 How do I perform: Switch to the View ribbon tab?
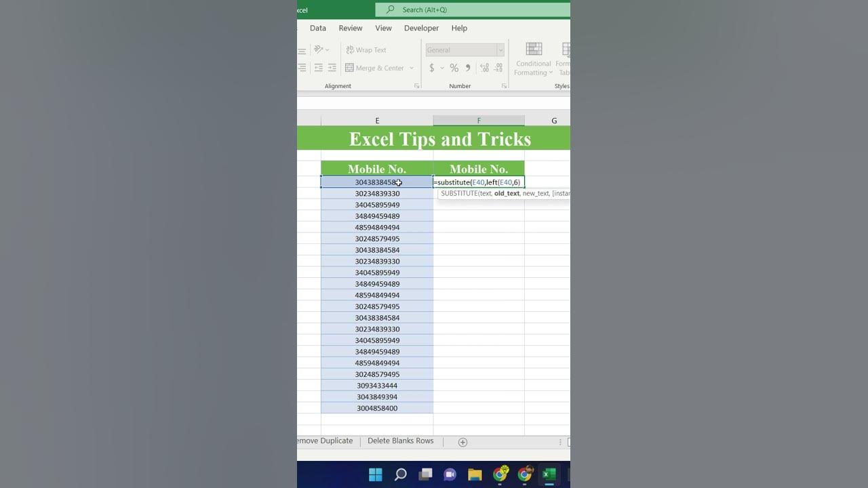pos(384,28)
